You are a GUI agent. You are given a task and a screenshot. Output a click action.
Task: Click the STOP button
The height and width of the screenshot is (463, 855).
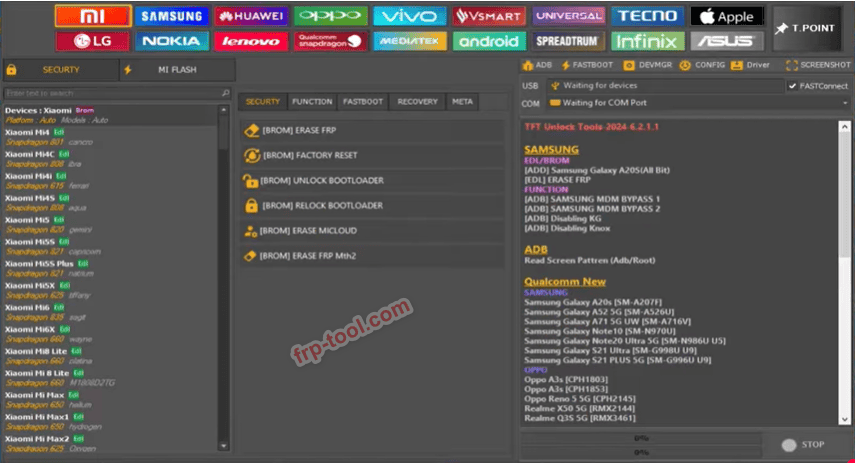pos(804,445)
